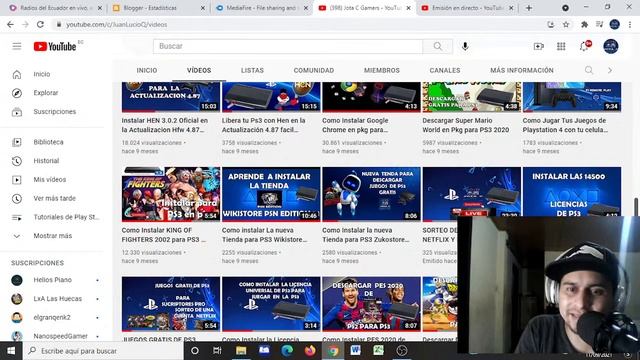The height and width of the screenshot is (360, 640).
Task: Switch to Radios del Ecuador en vivo tab
Action: click(x=55, y=8)
